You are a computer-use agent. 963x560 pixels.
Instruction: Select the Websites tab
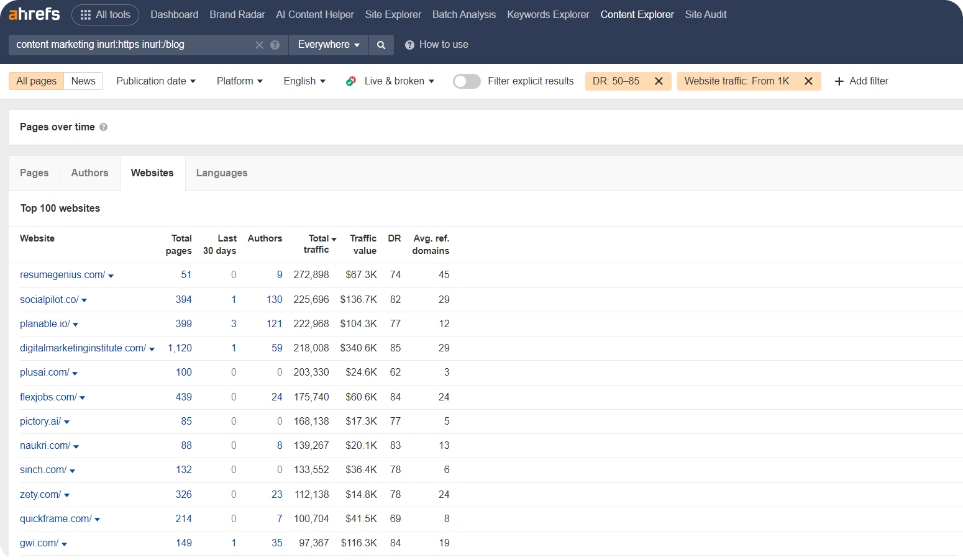pos(152,173)
